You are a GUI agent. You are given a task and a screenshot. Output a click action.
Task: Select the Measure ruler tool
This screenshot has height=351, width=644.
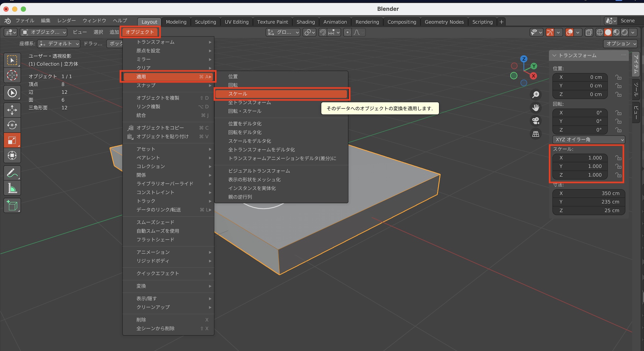12,189
